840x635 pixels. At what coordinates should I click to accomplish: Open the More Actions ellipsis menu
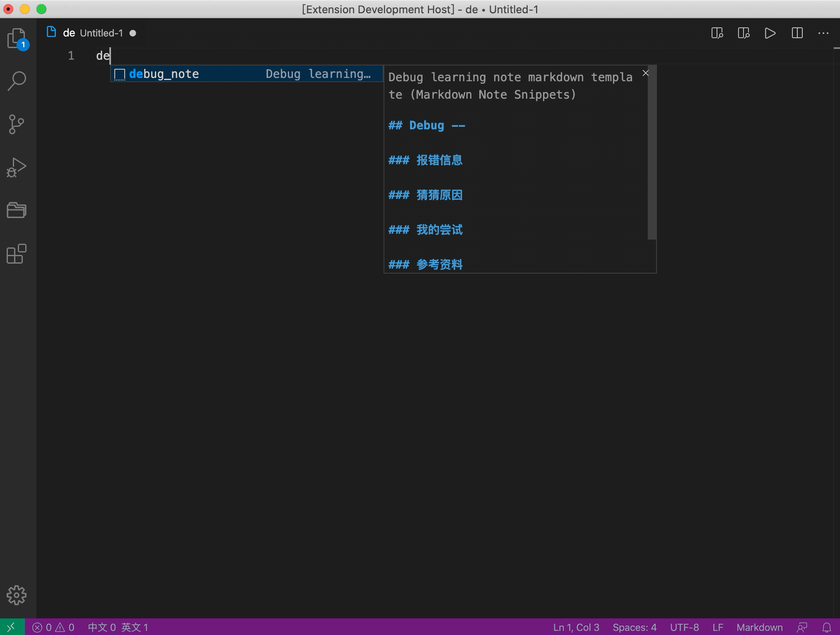[x=823, y=33]
